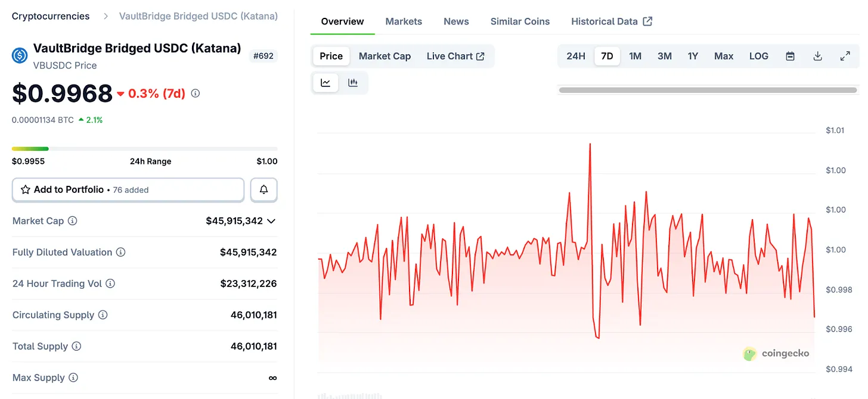
Task: Click Add to Portfolio button
Action: (128, 190)
